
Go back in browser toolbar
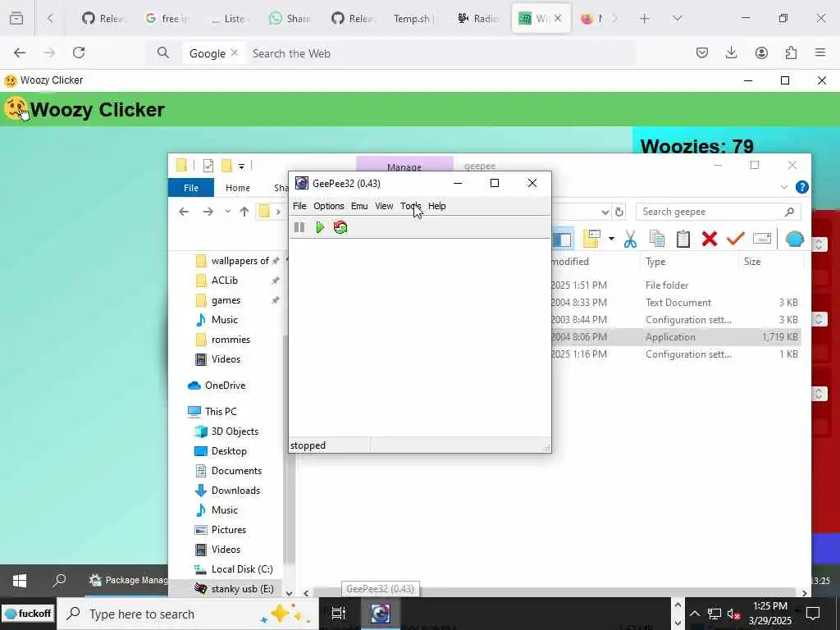tap(20, 52)
